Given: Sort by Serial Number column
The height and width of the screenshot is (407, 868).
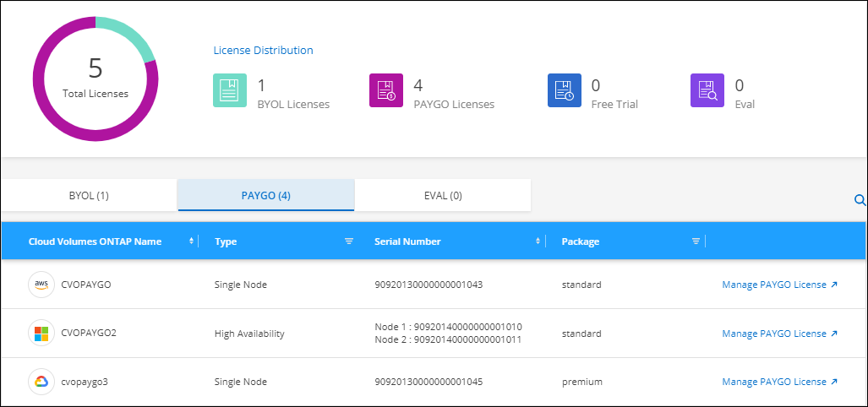Looking at the screenshot, I should pyautogui.click(x=538, y=241).
